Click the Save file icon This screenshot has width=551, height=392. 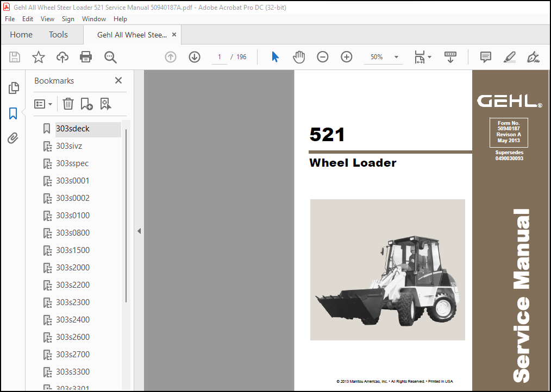point(15,57)
